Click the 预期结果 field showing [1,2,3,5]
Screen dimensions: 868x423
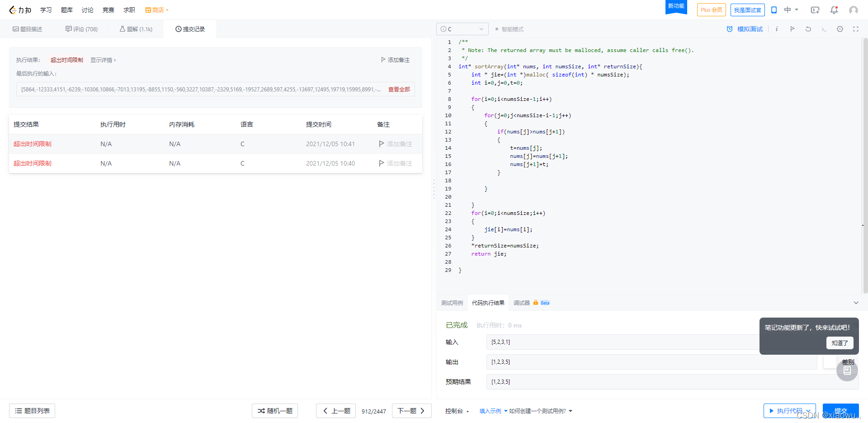(672, 382)
